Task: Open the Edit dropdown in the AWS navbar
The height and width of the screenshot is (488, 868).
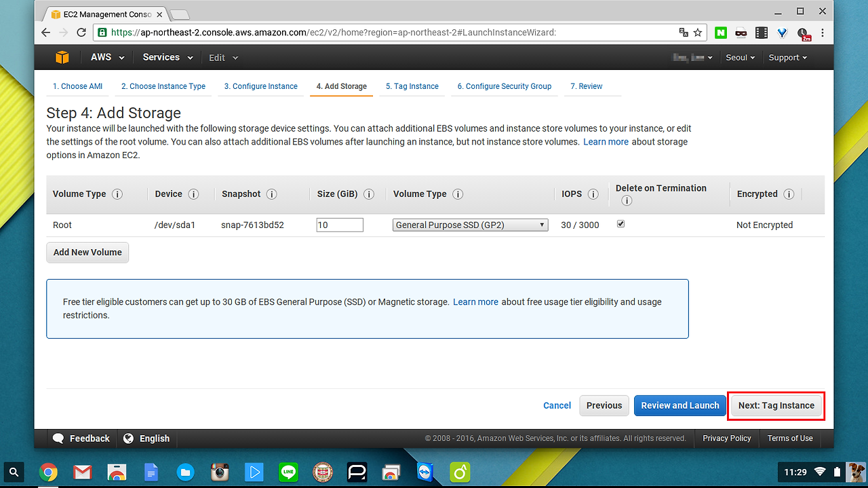Action: tap(223, 58)
